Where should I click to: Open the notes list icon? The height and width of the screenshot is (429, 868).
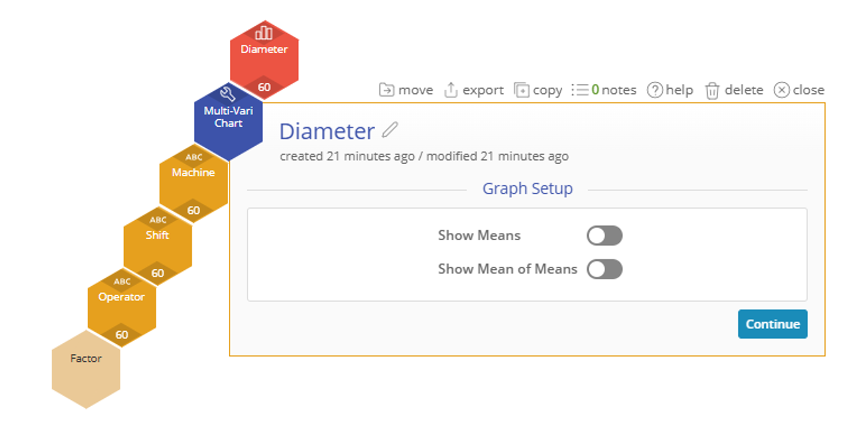580,90
